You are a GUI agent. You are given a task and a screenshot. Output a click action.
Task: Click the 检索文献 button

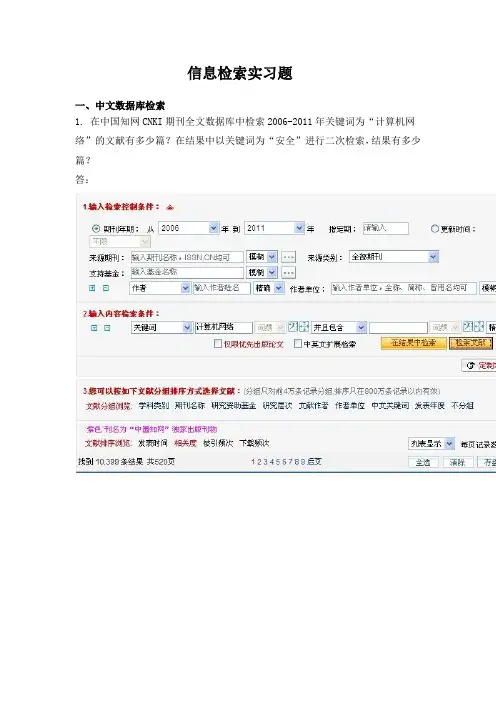[471, 343]
